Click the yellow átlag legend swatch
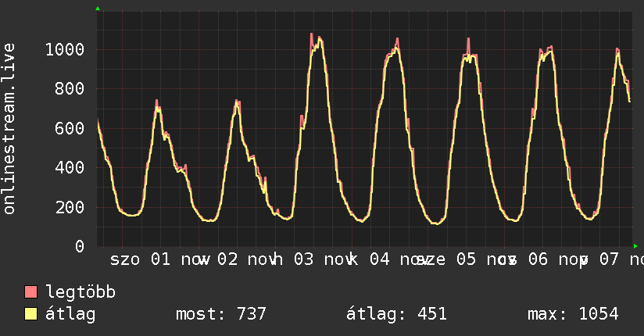644x336 pixels. 30,314
